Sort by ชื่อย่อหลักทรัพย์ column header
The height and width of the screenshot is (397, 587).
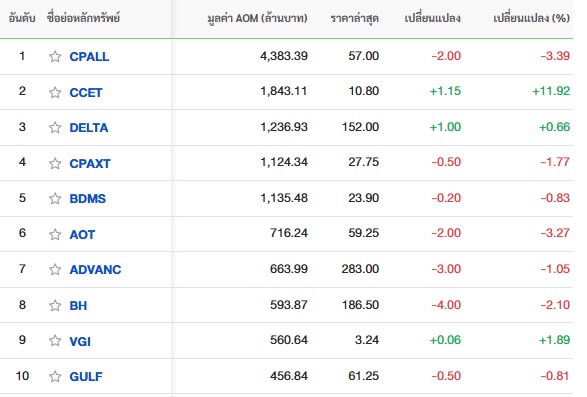(x=83, y=18)
